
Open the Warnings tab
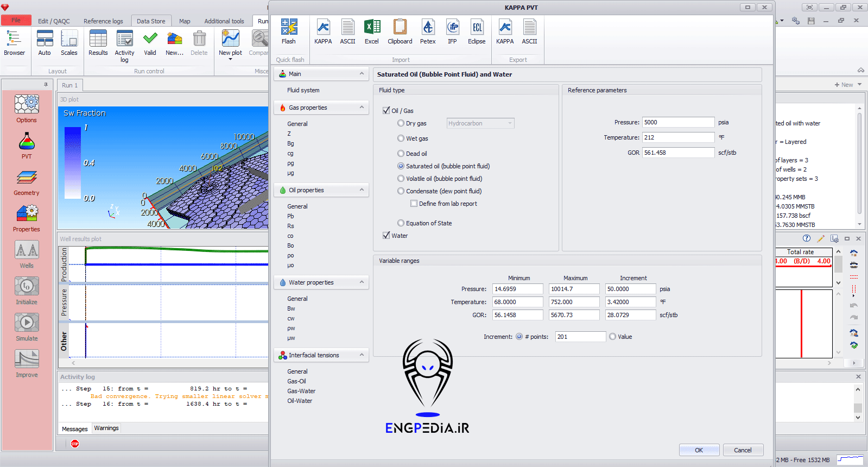106,428
